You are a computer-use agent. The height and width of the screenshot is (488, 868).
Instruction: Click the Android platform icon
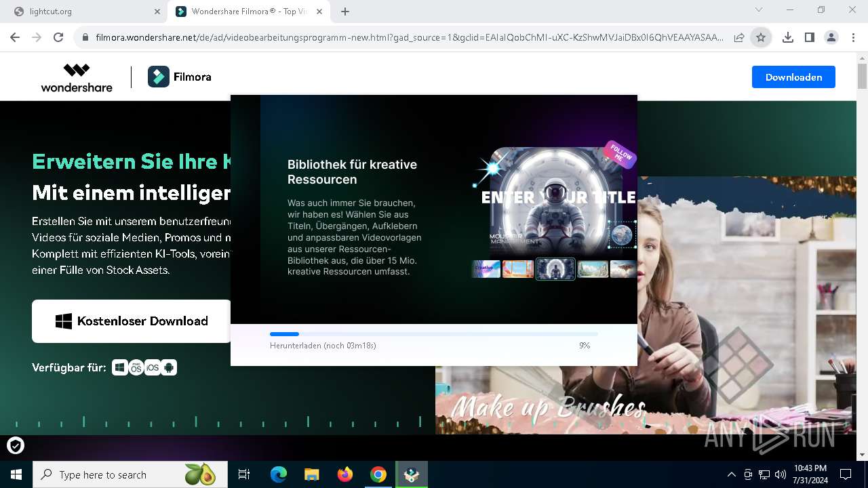(169, 367)
